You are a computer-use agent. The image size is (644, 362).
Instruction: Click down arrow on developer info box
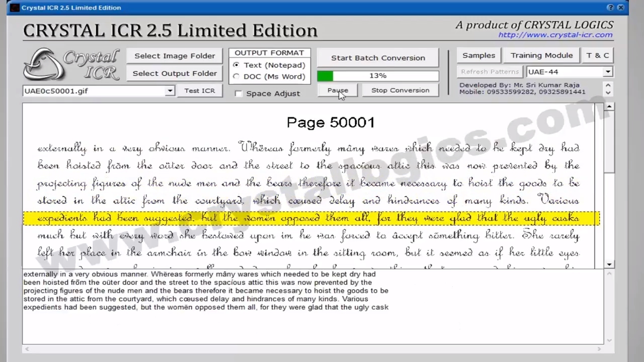pos(608,93)
